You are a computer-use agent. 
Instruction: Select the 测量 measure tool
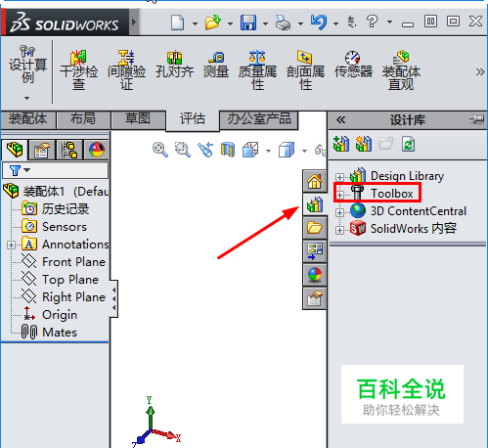pos(216,65)
